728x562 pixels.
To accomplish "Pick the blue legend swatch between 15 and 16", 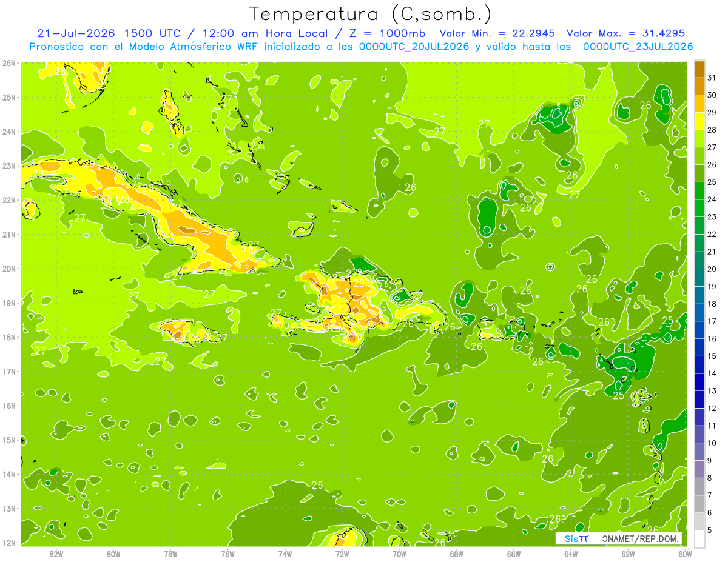I will point(699,347).
